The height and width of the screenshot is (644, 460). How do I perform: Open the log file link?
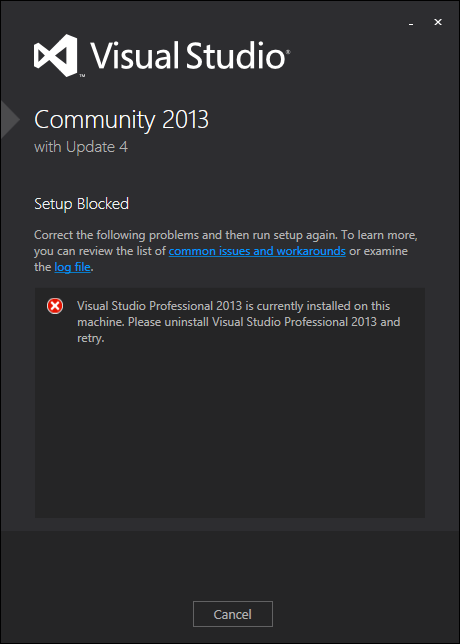coord(72,267)
